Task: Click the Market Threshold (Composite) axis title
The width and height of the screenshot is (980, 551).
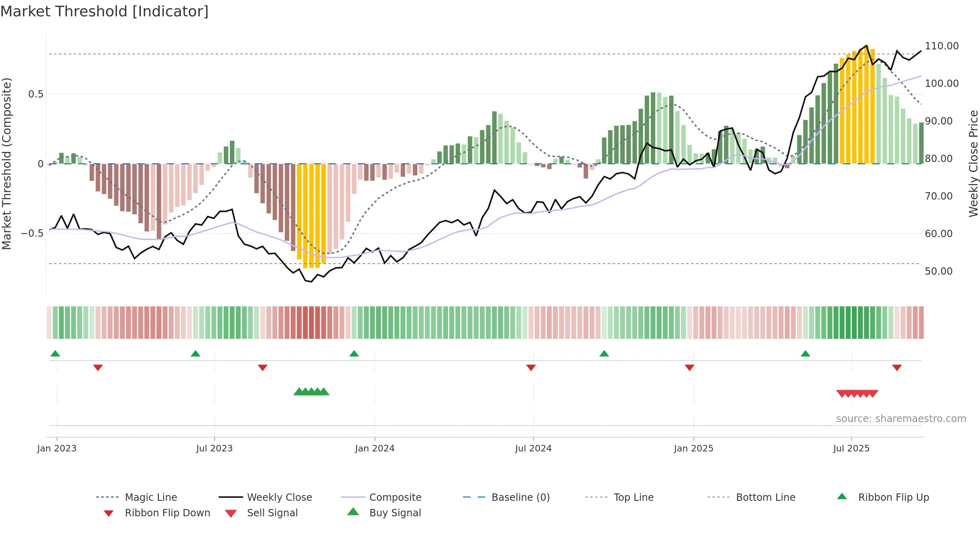Action: (7, 163)
